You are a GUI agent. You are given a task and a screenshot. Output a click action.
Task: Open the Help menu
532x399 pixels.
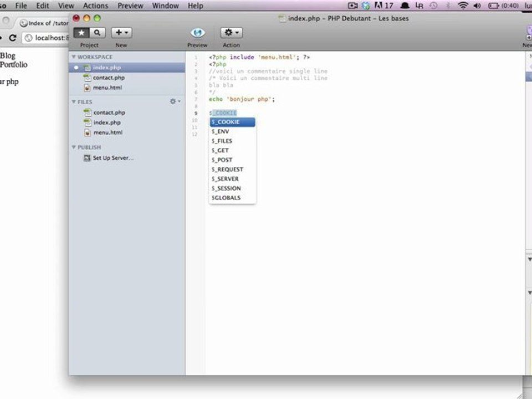pos(196,6)
